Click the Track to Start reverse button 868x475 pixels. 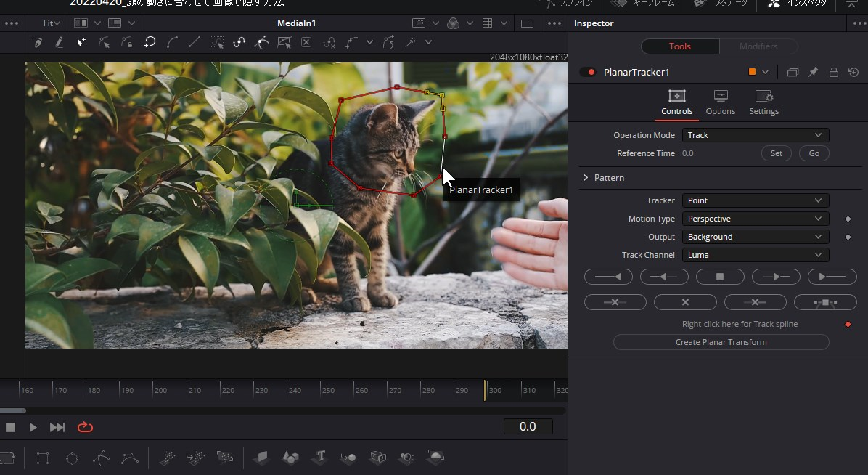608,277
